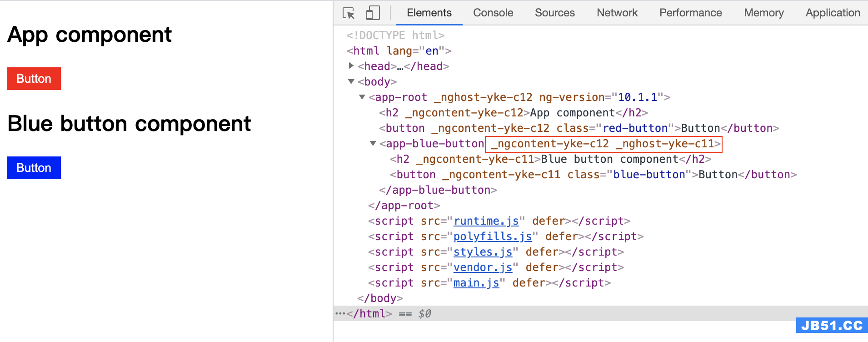Select the closing app-root tag
This screenshot has height=342, width=868.
click(x=404, y=206)
